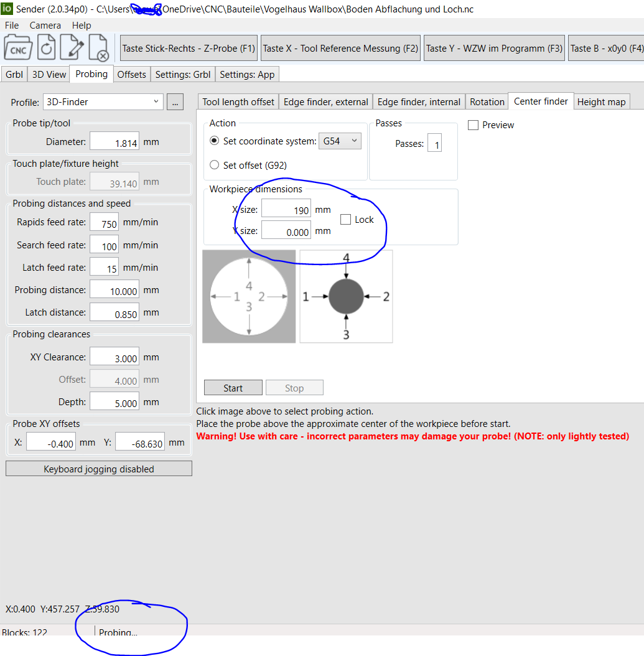This screenshot has height=656, width=644.
Task: Select the internal circle center finder image
Action: pos(249,296)
